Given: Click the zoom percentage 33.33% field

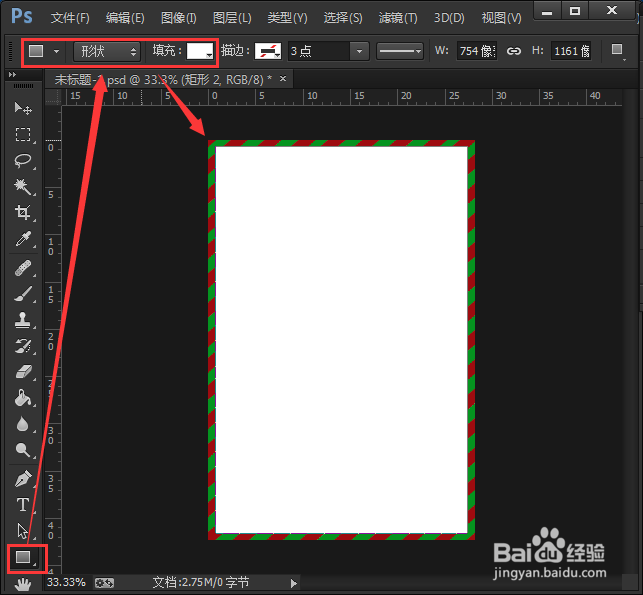Looking at the screenshot, I should 66,582.
